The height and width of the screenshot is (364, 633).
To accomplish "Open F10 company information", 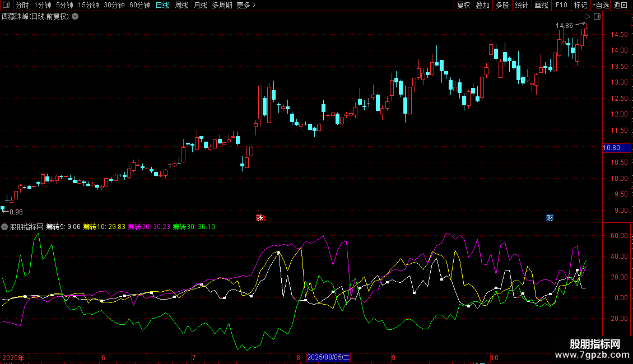I will click(x=561, y=5).
